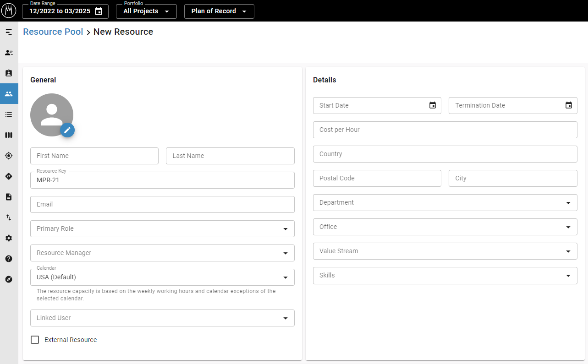Edit the avatar with pencil icon

(x=67, y=130)
